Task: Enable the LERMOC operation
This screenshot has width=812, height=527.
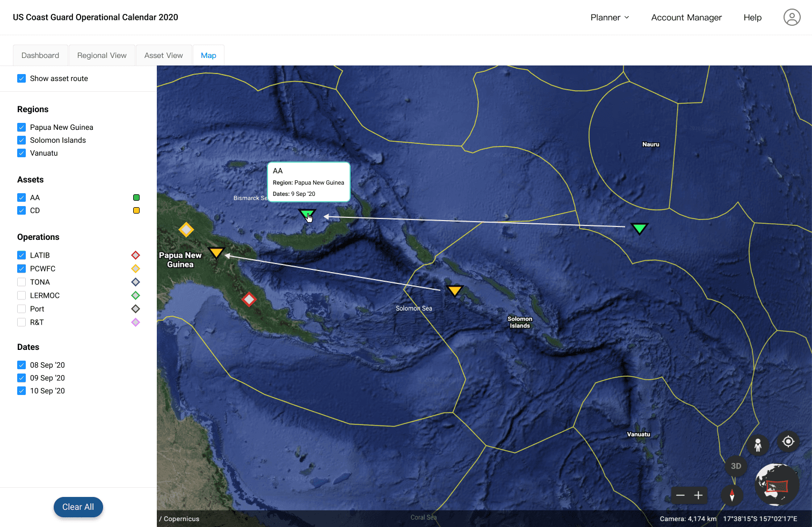Action: [21, 295]
